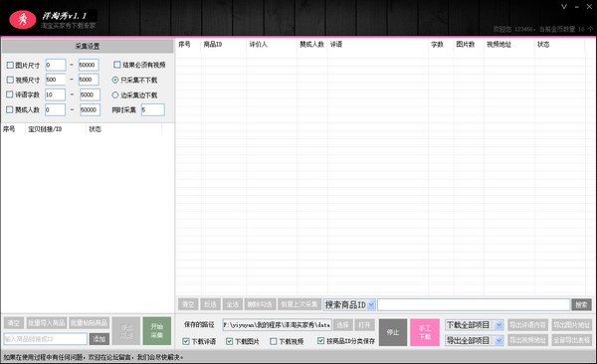Image resolution: width=597 pixels, height=364 pixels.
Task: Click the status bar message about 论坛留言
Action: point(94,357)
